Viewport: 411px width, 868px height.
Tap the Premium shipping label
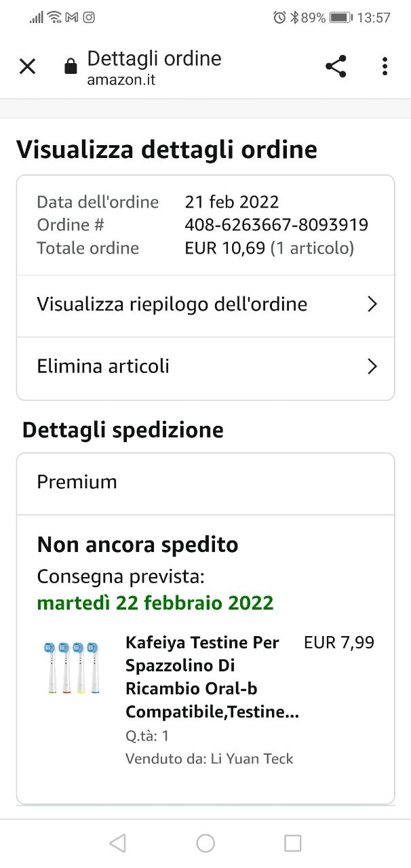(x=77, y=482)
